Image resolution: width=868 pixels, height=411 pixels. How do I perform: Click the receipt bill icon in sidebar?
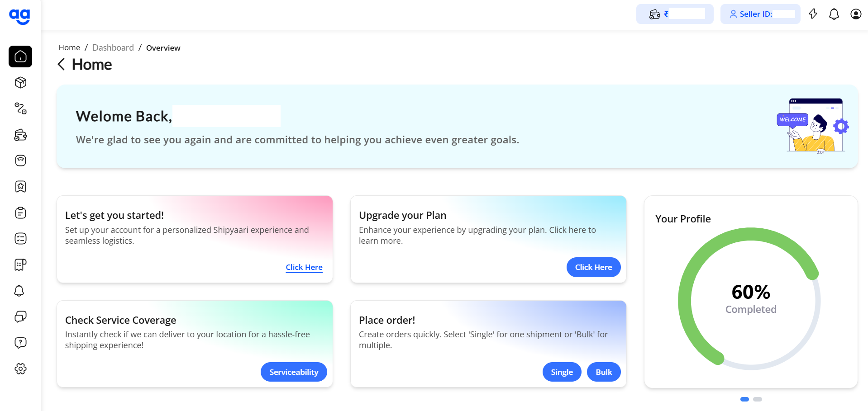click(20, 265)
